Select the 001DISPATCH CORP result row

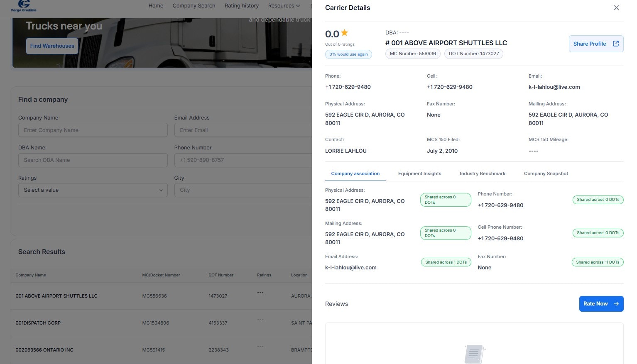point(161,323)
